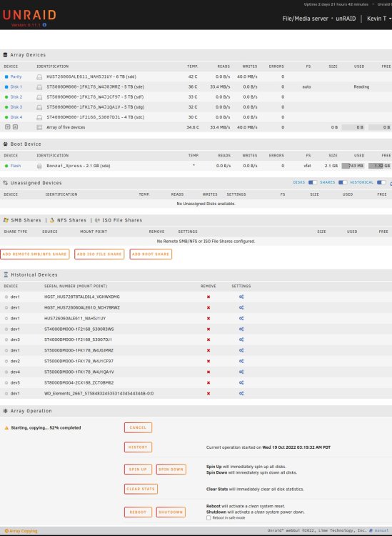392x536 pixels.
Task: Click the Array Operation snowflake icon
Action: pyautogui.click(x=6, y=411)
